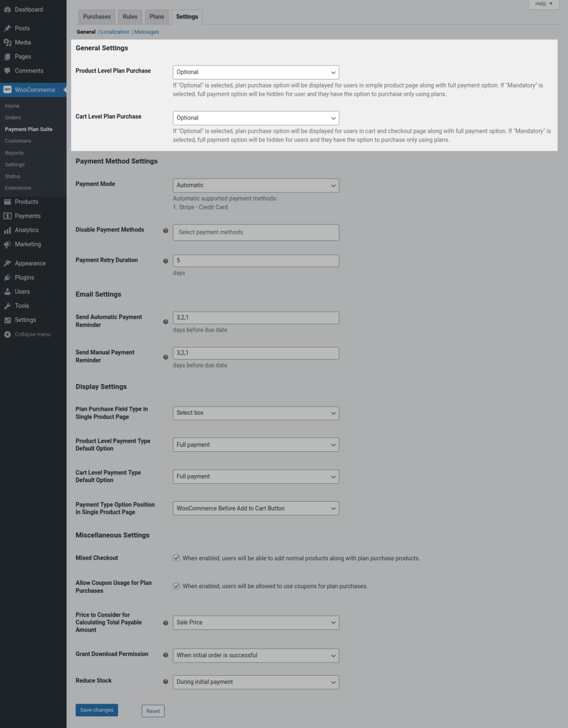Open Grant Download Permission dropdown
Screen dimensions: 568x728
pyautogui.click(x=256, y=655)
